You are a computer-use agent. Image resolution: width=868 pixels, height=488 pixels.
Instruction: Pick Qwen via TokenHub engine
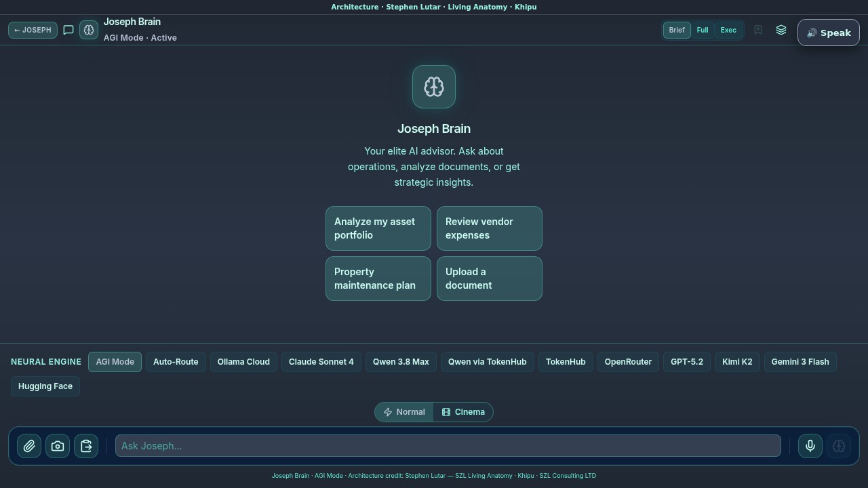point(488,362)
